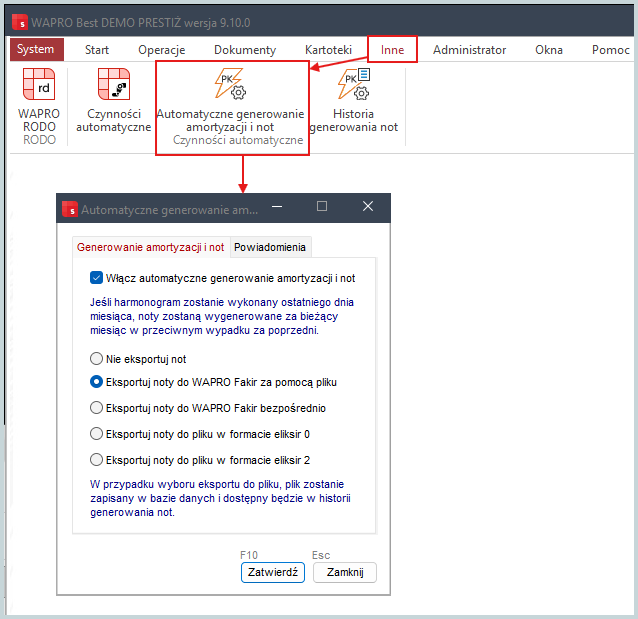This screenshot has height=619, width=638.
Task: Open Czynności automatyczne ribbon icon
Action: pos(114,84)
